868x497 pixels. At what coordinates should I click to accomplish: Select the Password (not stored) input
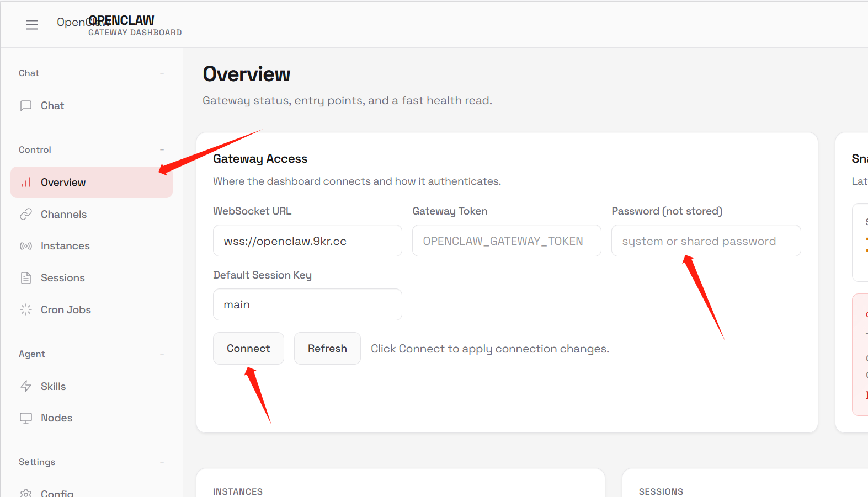[x=706, y=241]
